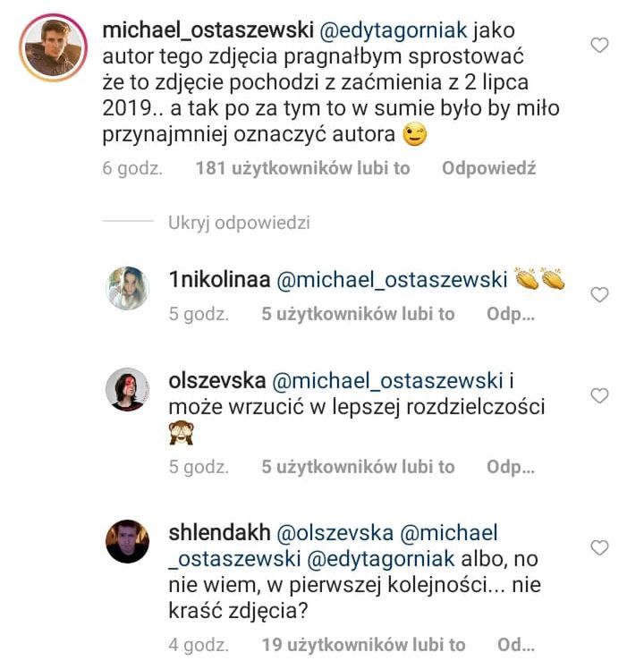Open shlendakh's profile avatar
This screenshot has height=669, width=644.
pos(127,541)
